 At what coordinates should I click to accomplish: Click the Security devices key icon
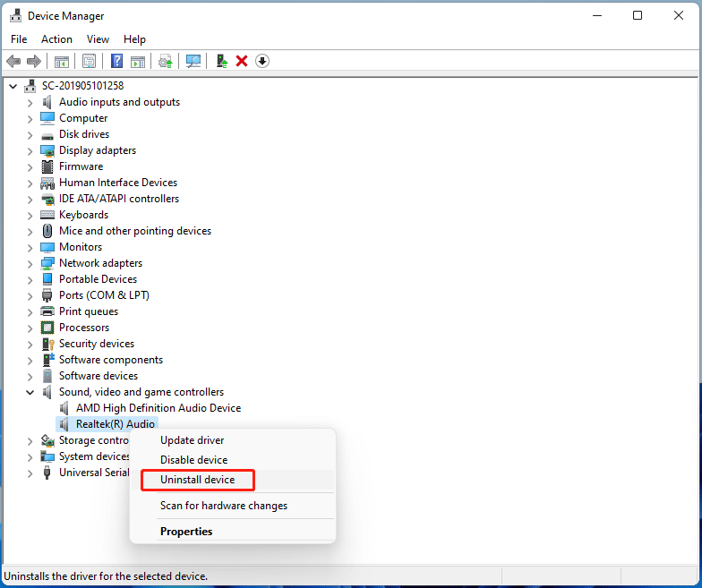click(47, 344)
